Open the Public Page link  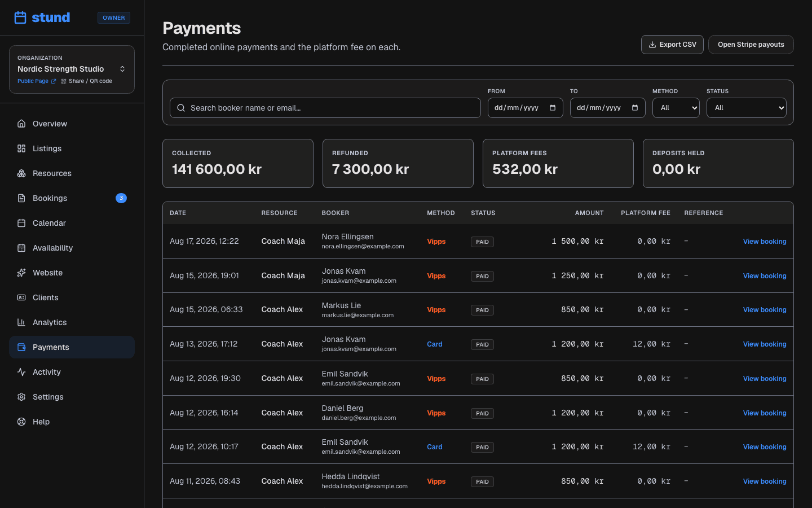coord(37,81)
